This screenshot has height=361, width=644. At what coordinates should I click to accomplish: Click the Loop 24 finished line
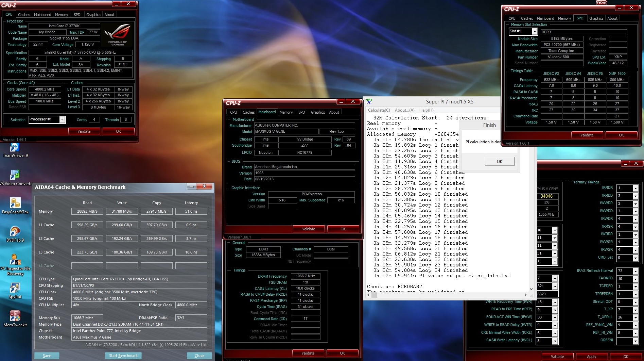(x=420, y=270)
